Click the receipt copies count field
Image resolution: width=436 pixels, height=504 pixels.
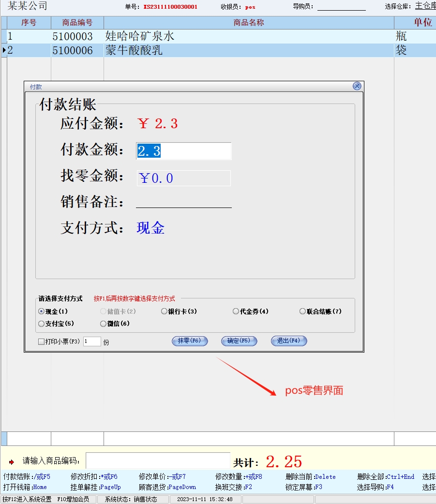[92, 341]
